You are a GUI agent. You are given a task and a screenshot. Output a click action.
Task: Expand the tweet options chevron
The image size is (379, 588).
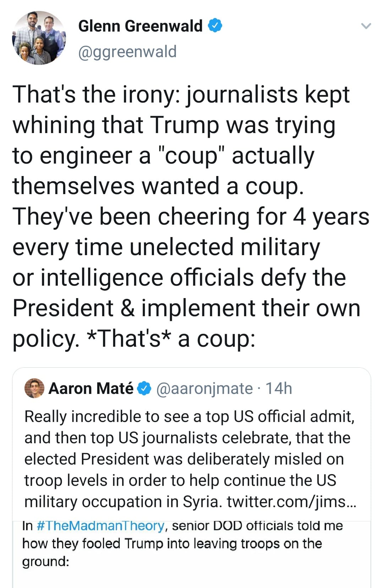click(366, 26)
